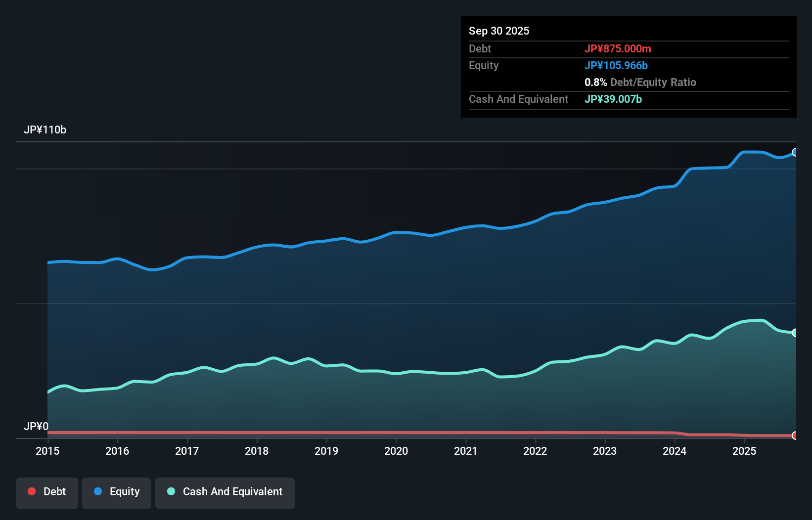812x520 pixels.
Task: Select the cash endpoint marker on the teal line
Action: [795, 333]
